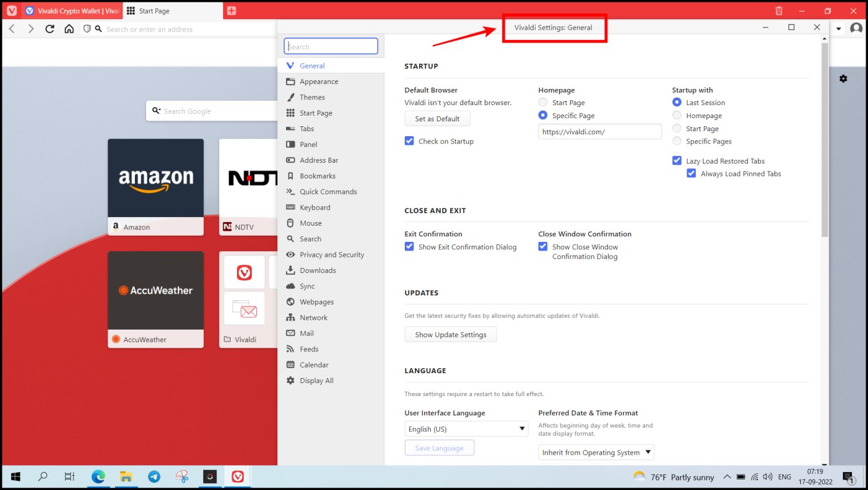This screenshot has width=868, height=490.
Task: Open the Vivaldi menu logo button
Action: tap(11, 11)
